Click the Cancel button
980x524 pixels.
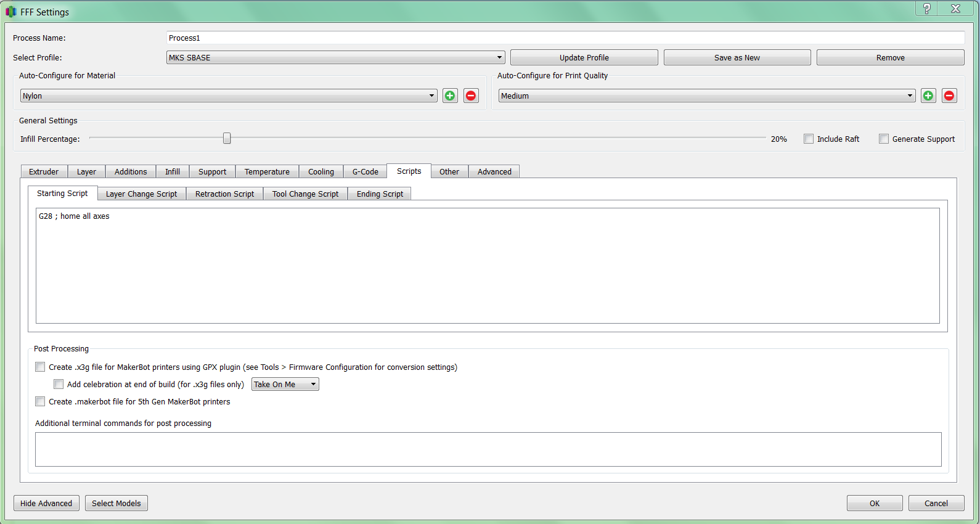coord(936,503)
